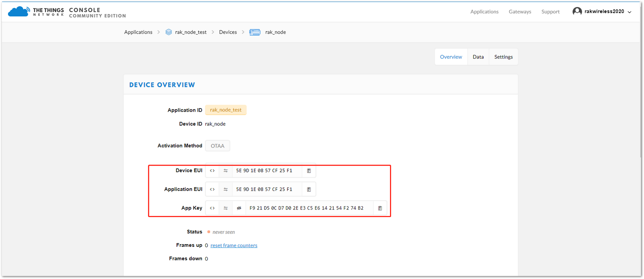Go to Applications breadcrumb link
Viewport: 644px width, 279px height.
pos(138,32)
